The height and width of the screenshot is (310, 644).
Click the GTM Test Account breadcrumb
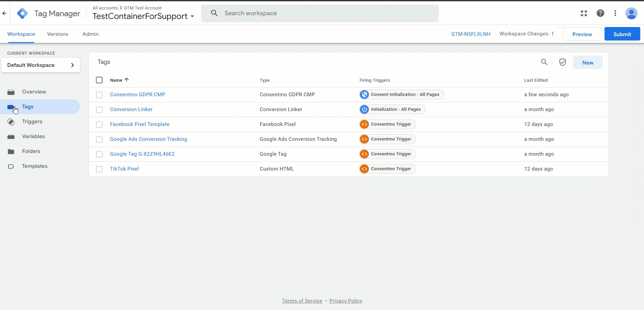[143, 8]
